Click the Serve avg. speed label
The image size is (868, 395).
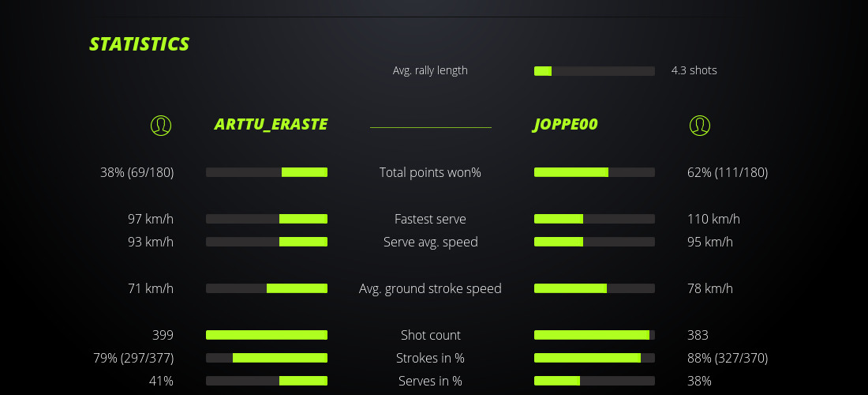430,242
